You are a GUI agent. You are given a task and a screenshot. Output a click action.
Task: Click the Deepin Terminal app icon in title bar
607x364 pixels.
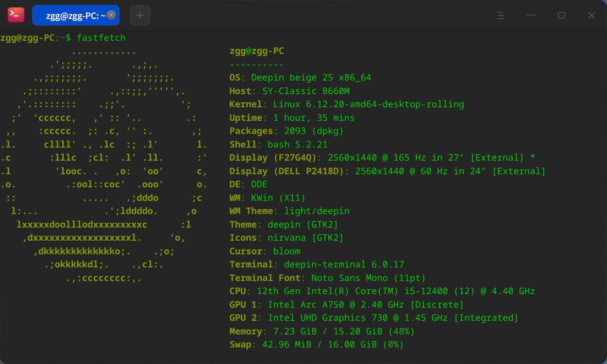(x=16, y=15)
